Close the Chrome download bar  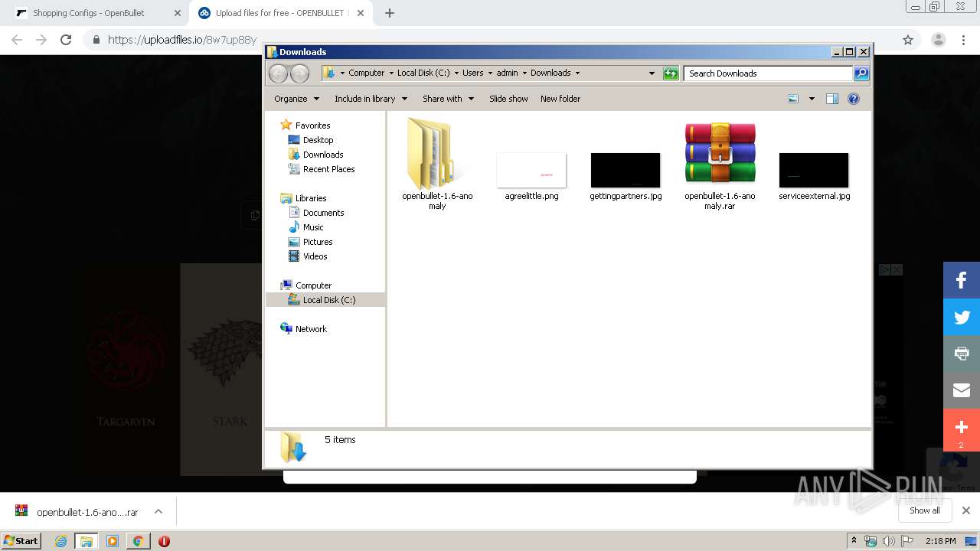click(966, 510)
